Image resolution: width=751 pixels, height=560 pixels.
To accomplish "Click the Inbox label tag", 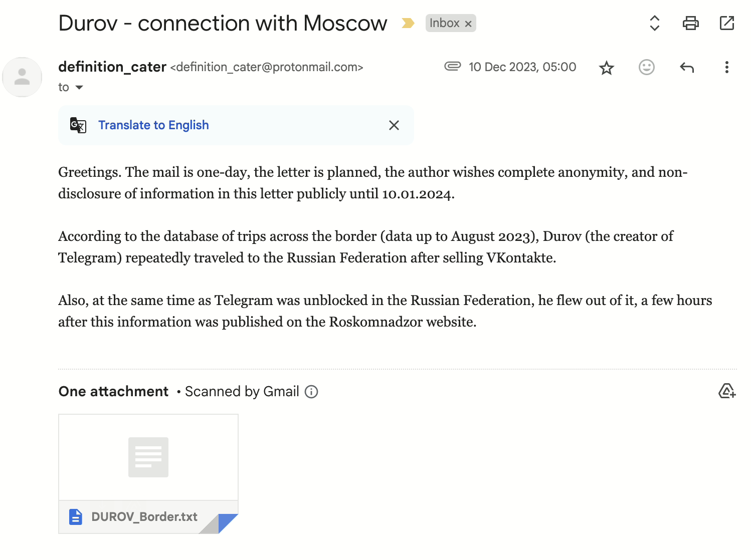I will [x=444, y=23].
